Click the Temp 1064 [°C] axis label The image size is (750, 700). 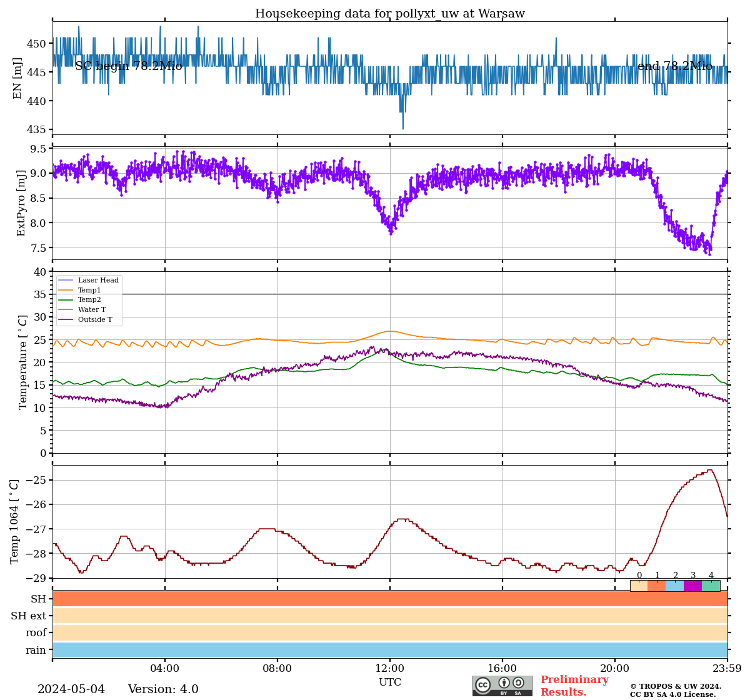(x=14, y=521)
